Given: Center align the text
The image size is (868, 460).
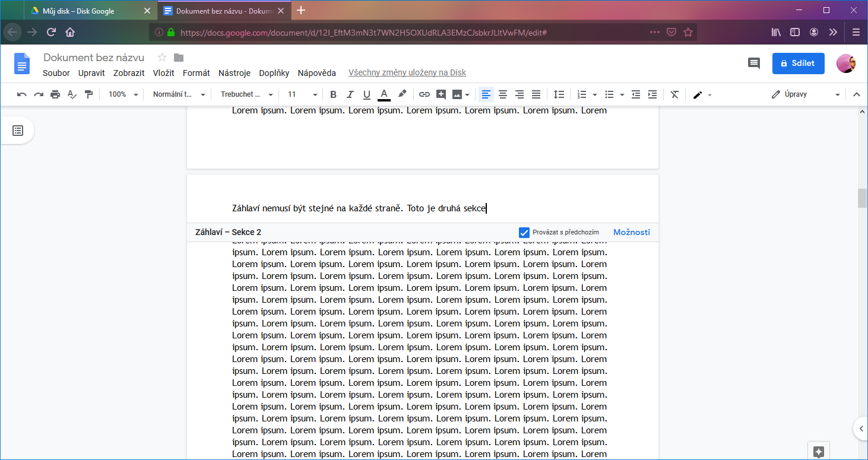Looking at the screenshot, I should click(x=503, y=94).
